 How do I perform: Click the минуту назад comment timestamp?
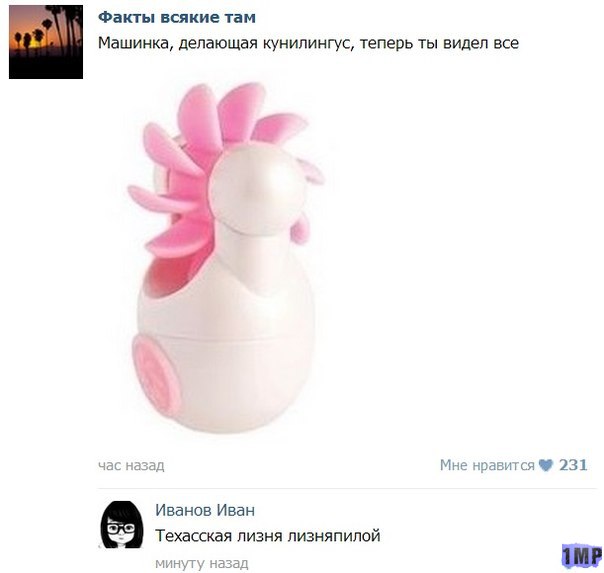coord(201,564)
